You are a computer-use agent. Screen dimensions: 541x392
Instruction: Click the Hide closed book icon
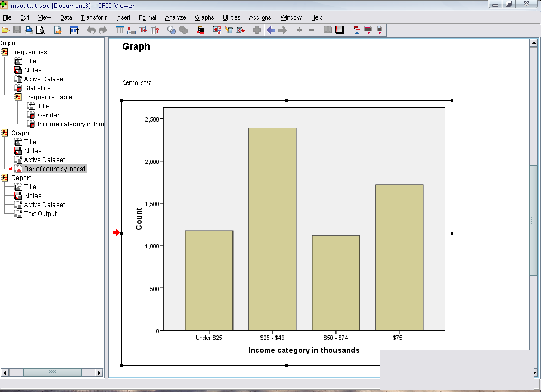pyautogui.click(x=340, y=30)
